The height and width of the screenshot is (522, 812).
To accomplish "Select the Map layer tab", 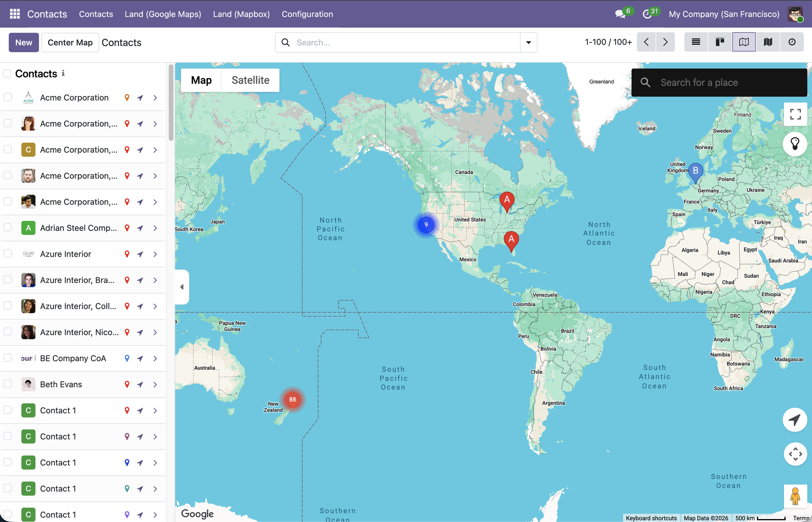I will 201,80.
